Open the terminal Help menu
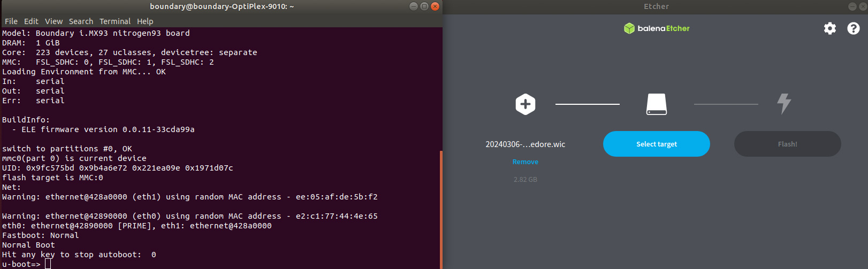The image size is (868, 269). click(145, 21)
